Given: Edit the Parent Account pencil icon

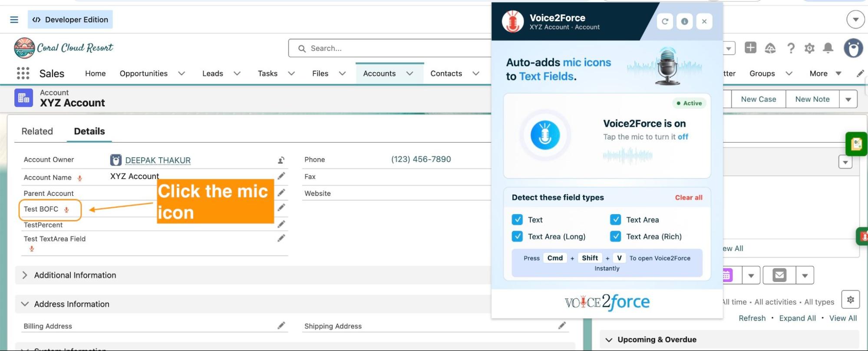Looking at the screenshot, I should click(281, 192).
